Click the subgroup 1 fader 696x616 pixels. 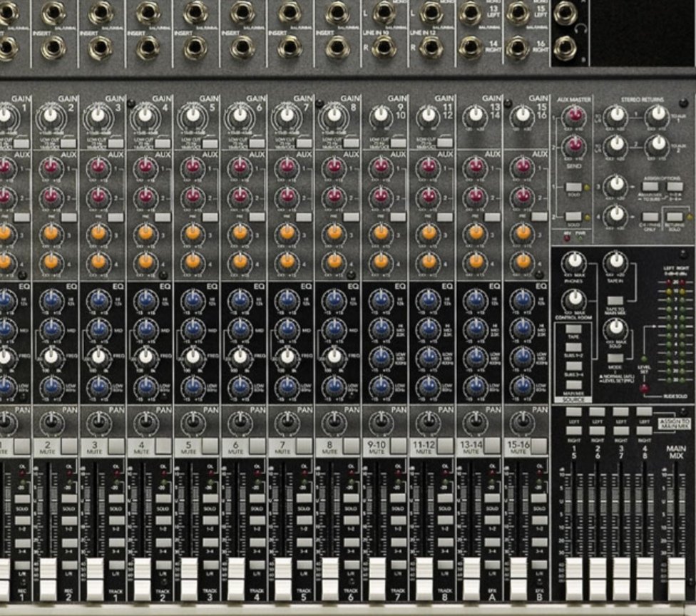coord(574,579)
